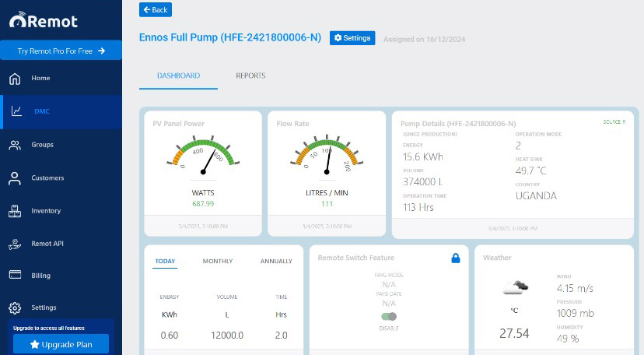Click the 4.15 m/s wind value
Image resolution: width=644 pixels, height=355 pixels.
[x=575, y=288]
